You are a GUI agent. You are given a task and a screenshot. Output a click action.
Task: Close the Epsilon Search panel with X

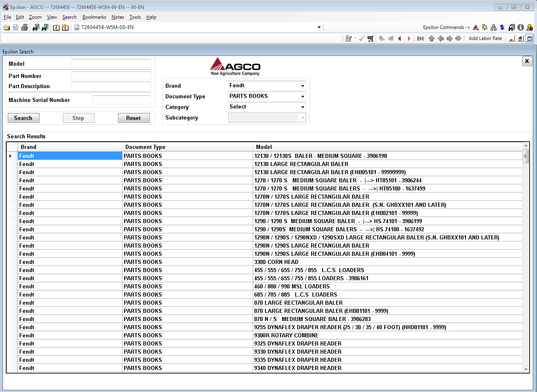pyautogui.click(x=527, y=61)
